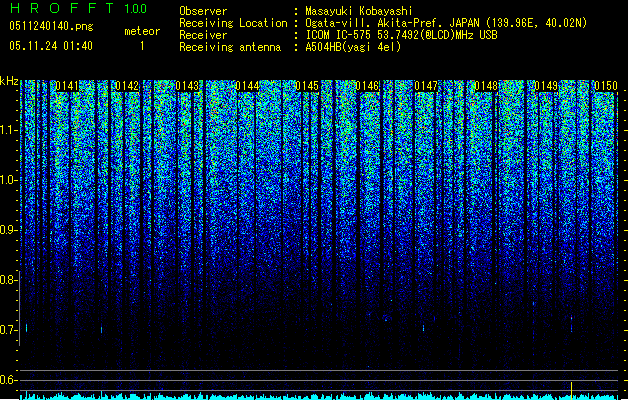Click the yellow meteor detection marker line

coord(571,390)
